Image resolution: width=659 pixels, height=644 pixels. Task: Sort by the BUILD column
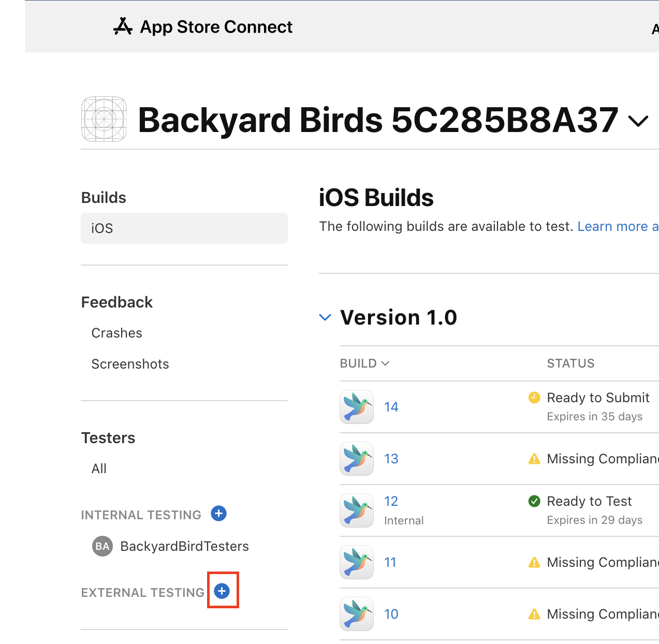[x=364, y=363]
